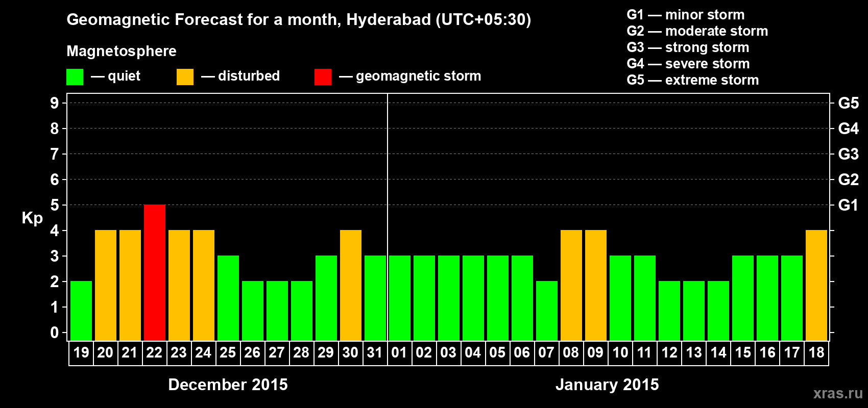Click the 'G2 — moderate storm' legend line
The height and width of the screenshot is (408, 868).
click(x=697, y=31)
